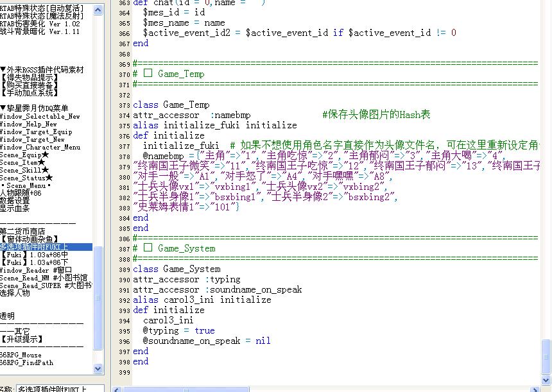Select the 显示血条 script
552x392 pixels.
coord(15,209)
